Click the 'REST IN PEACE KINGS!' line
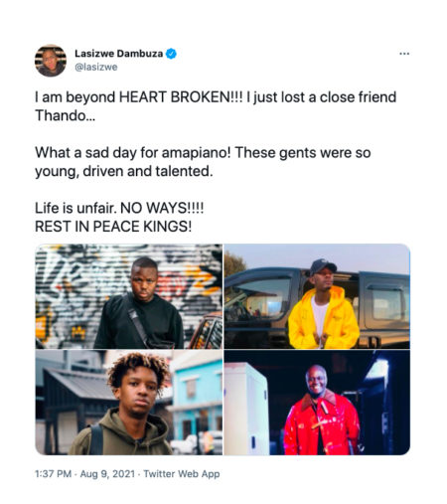The width and height of the screenshot is (447, 504). click(113, 227)
